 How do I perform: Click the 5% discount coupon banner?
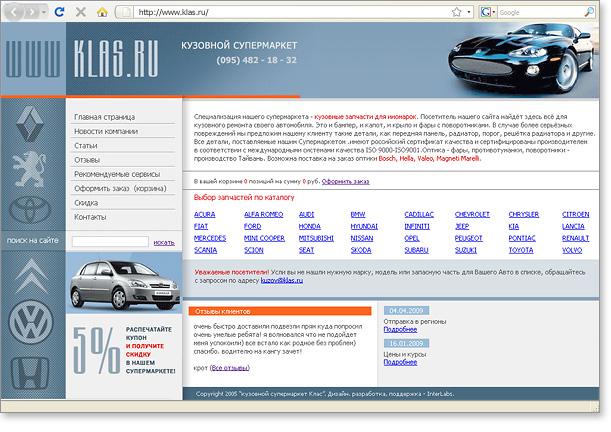tap(124, 350)
